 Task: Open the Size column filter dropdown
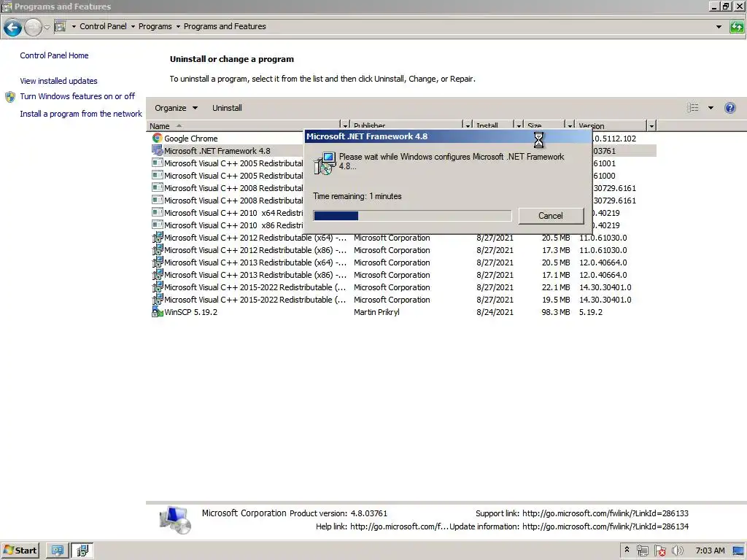click(x=570, y=125)
